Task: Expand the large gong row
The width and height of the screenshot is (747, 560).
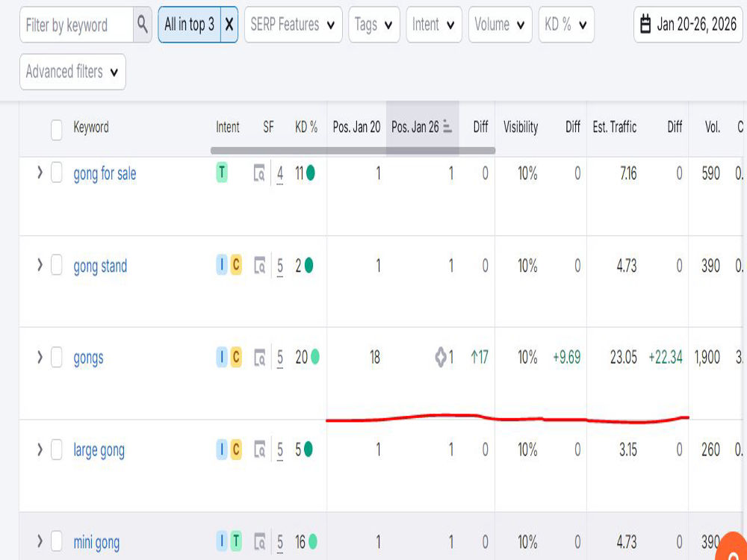Action: tap(40, 449)
